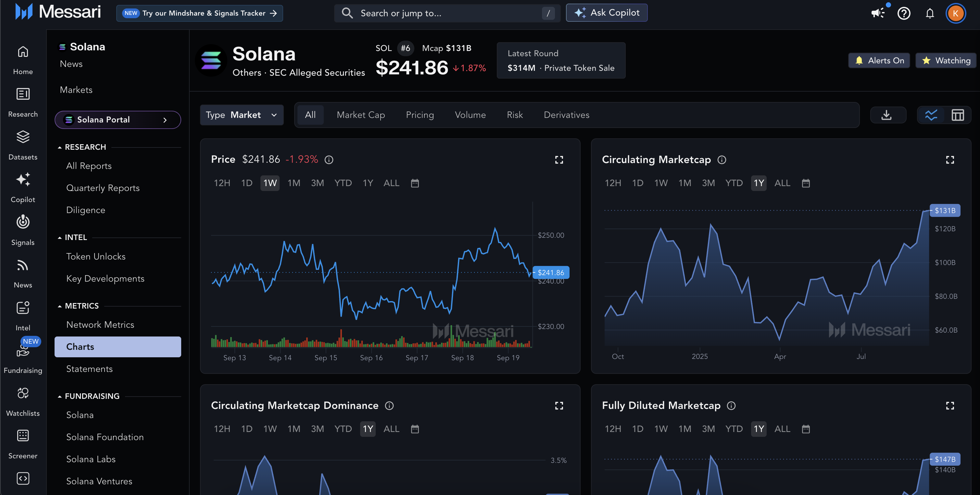Show info for Fully Diluted Marketcap
Image resolution: width=980 pixels, height=495 pixels.
(x=731, y=406)
